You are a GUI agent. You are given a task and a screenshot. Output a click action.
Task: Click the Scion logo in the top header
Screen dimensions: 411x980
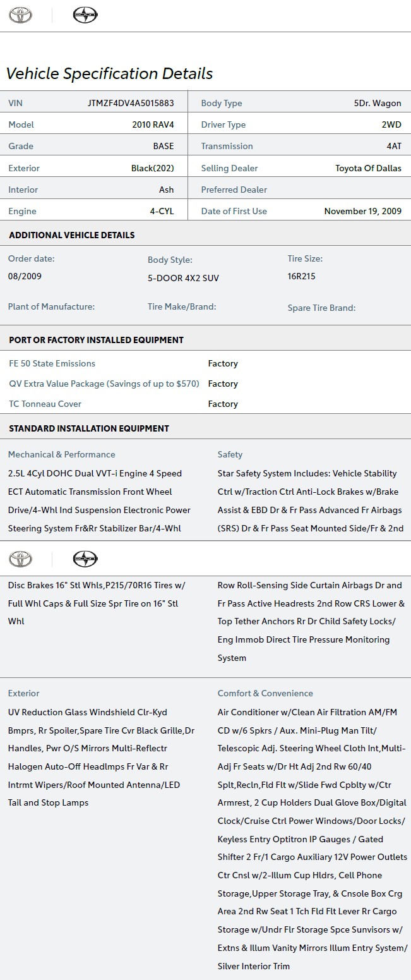pyautogui.click(x=85, y=16)
